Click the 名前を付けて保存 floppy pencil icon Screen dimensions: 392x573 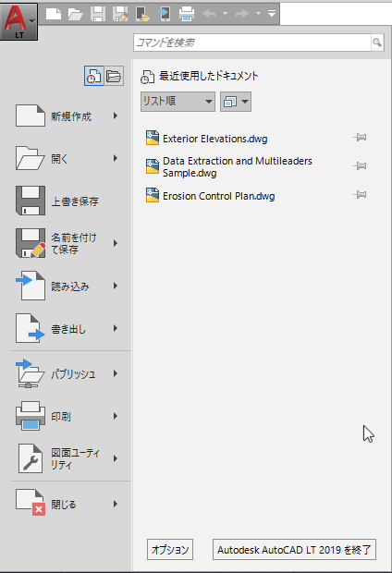(x=31, y=243)
